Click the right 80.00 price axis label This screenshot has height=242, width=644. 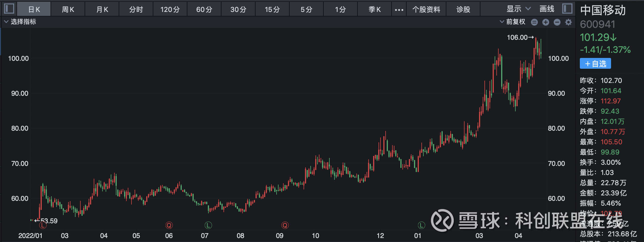coord(557,128)
